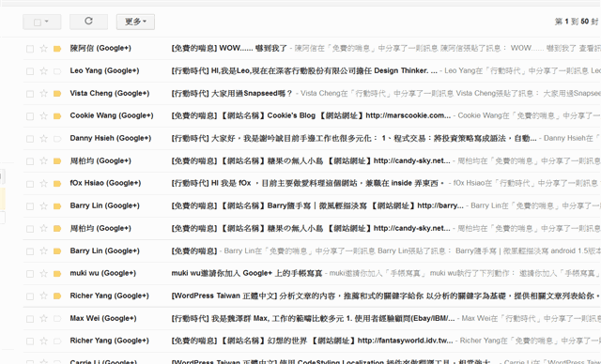The image size is (601, 364).
Task: Star Barry Lin's Barry隨手寫 blog email
Action: point(44,205)
